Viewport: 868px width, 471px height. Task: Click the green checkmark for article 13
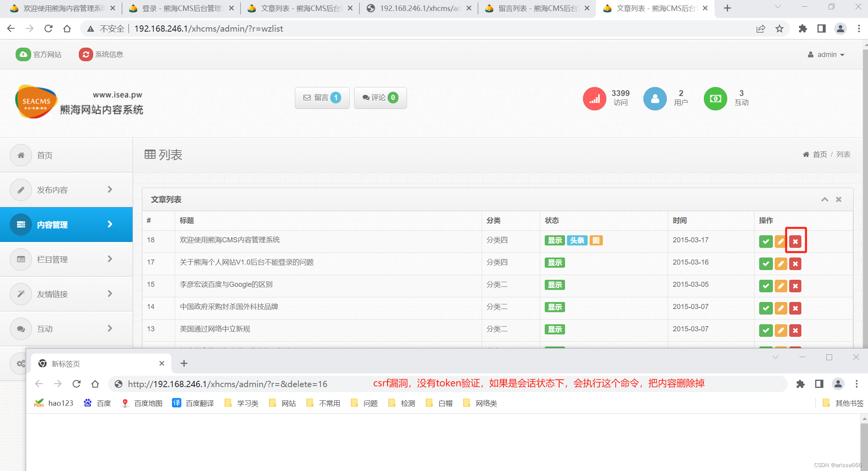coord(766,331)
